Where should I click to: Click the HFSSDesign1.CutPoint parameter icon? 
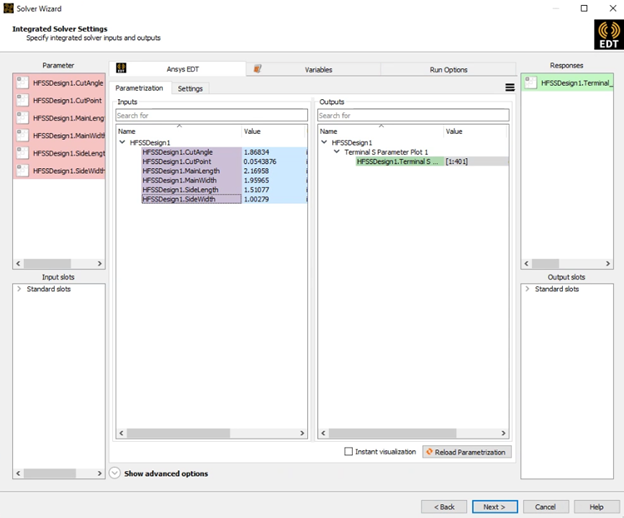point(22,100)
